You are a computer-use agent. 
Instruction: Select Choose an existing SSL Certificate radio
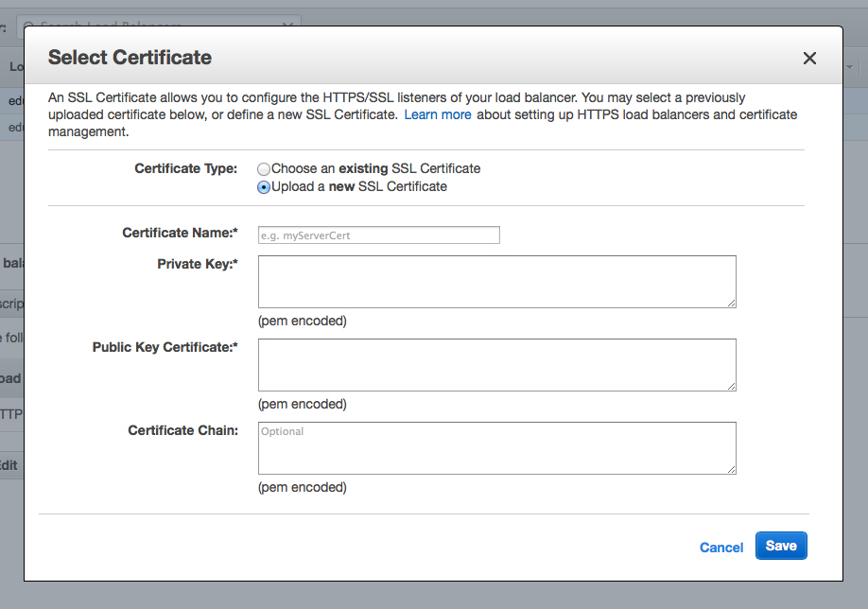coord(264,169)
